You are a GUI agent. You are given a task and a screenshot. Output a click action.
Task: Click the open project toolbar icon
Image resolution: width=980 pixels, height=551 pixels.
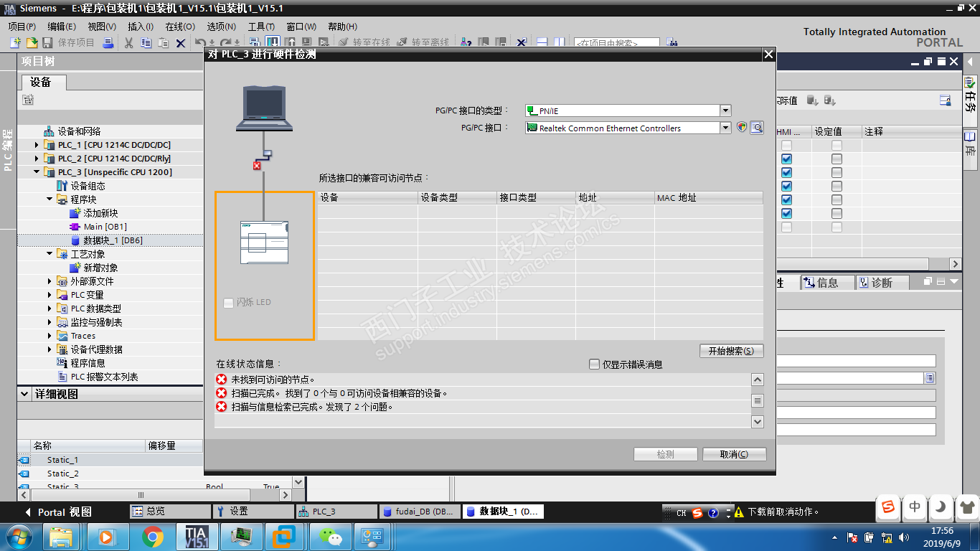click(x=32, y=43)
